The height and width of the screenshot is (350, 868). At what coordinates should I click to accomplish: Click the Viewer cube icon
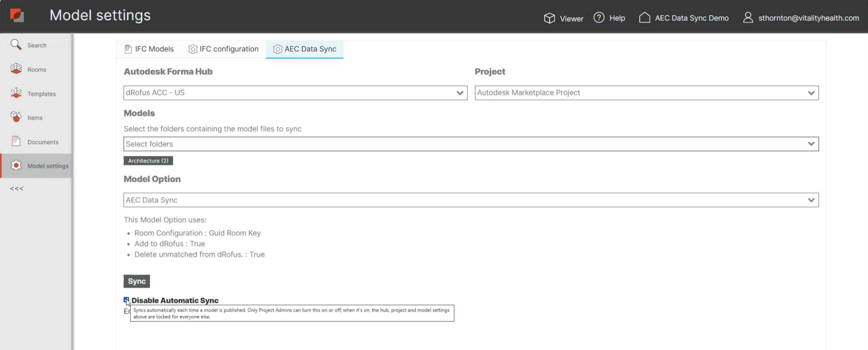(x=549, y=18)
